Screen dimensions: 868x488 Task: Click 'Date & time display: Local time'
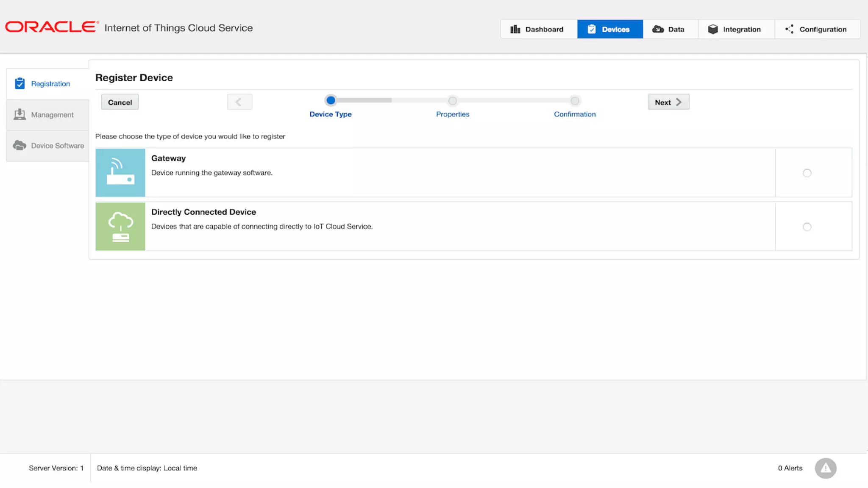pyautogui.click(x=147, y=468)
